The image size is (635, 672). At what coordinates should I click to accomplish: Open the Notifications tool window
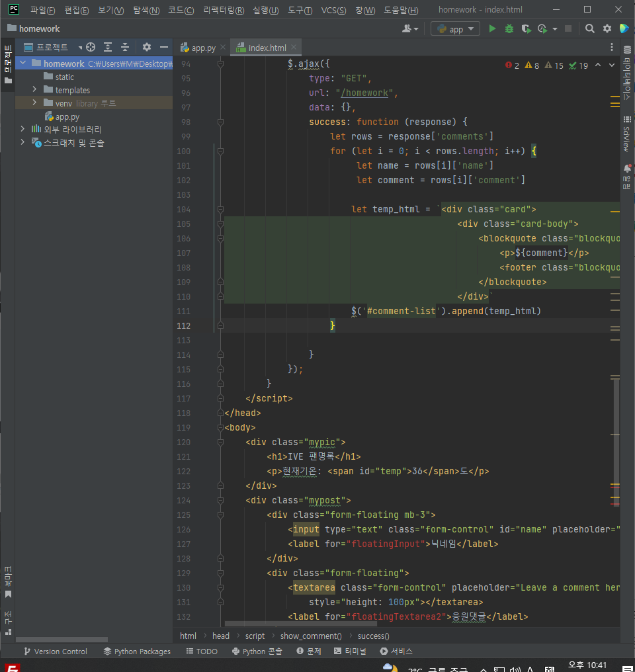pyautogui.click(x=627, y=176)
